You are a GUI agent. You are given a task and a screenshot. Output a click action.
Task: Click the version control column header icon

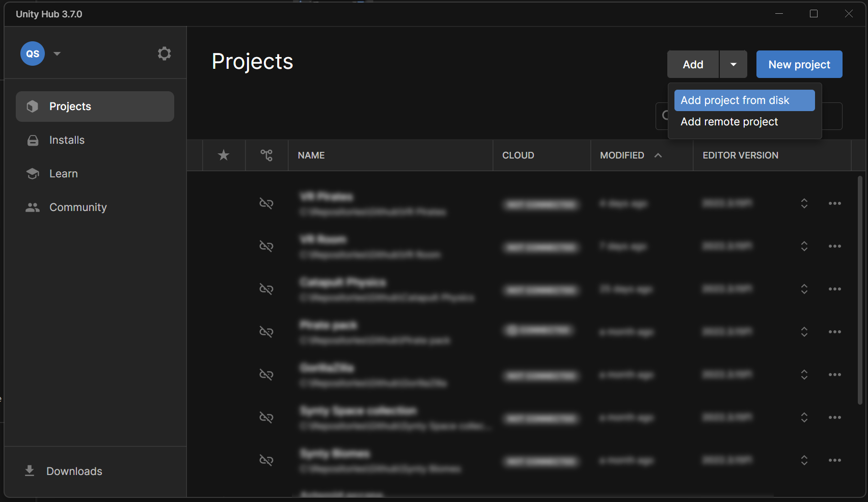pyautogui.click(x=266, y=155)
